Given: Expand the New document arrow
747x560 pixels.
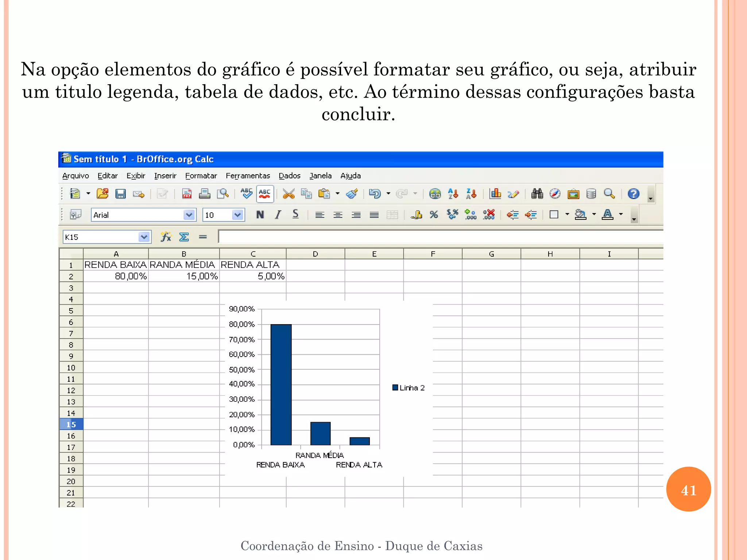Looking at the screenshot, I should point(88,194).
